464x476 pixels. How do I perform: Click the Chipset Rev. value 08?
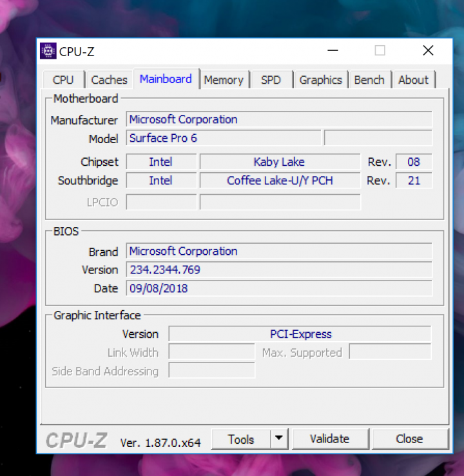414,162
